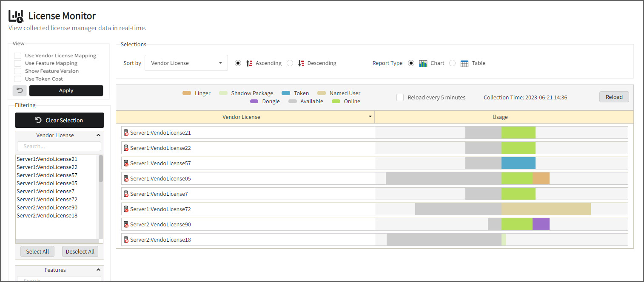Click the orange Linger bar for VendoLicense05
644x282 pixels.
[x=541, y=178]
